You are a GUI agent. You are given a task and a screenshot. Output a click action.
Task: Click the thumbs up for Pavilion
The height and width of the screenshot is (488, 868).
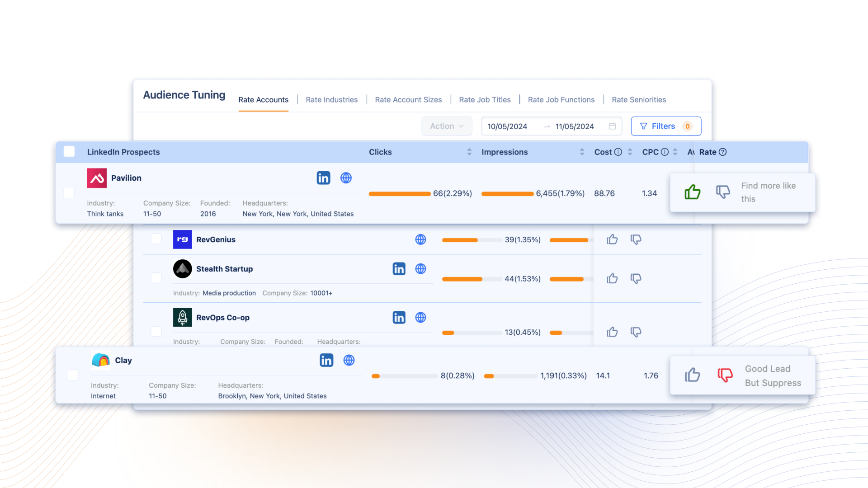tap(692, 192)
